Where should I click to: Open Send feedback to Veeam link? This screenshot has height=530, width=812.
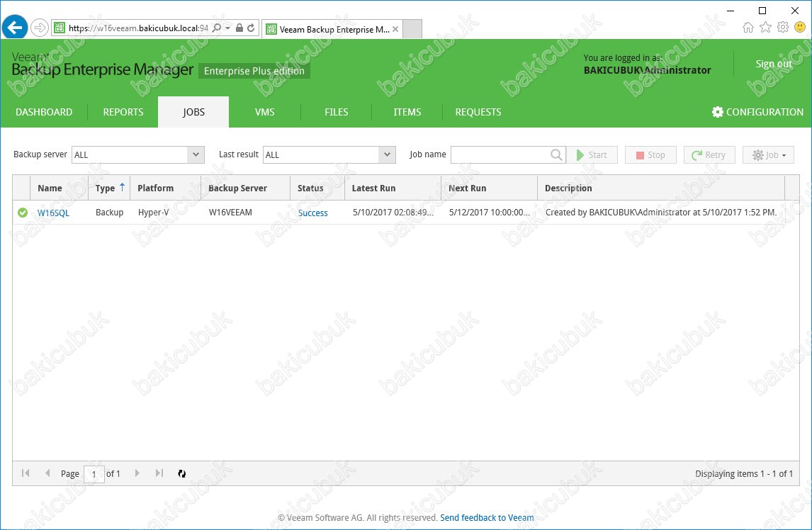pos(487,517)
